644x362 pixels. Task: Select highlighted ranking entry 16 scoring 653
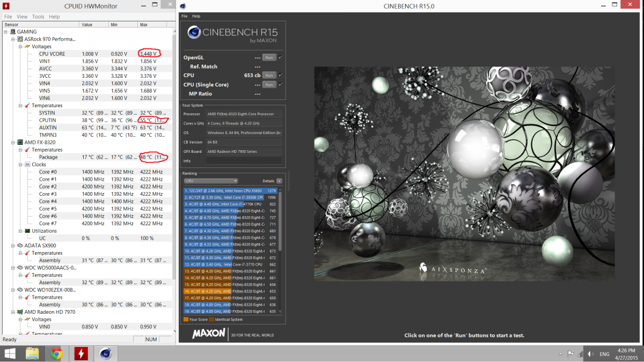pos(230,291)
